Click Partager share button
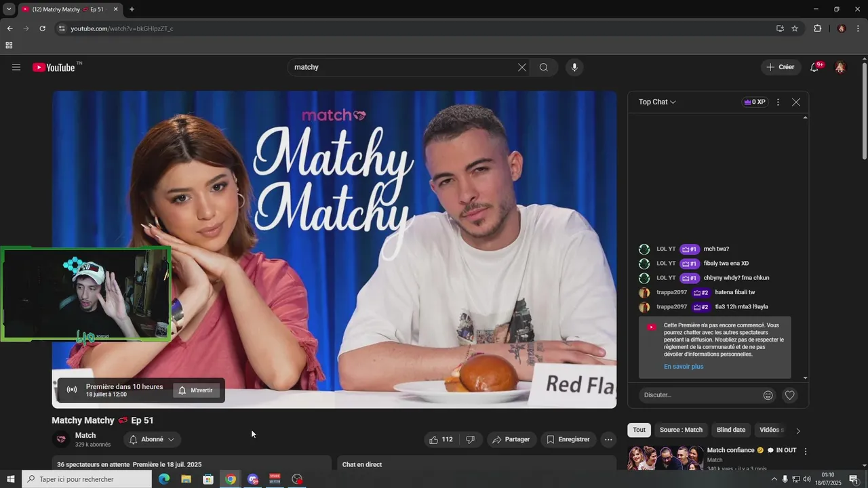 pyautogui.click(x=511, y=439)
